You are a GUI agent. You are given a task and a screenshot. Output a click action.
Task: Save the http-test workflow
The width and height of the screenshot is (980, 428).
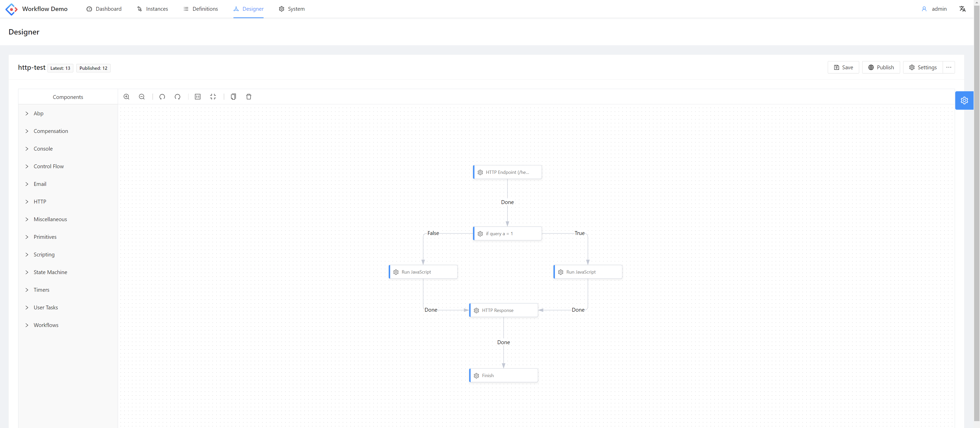coord(843,67)
